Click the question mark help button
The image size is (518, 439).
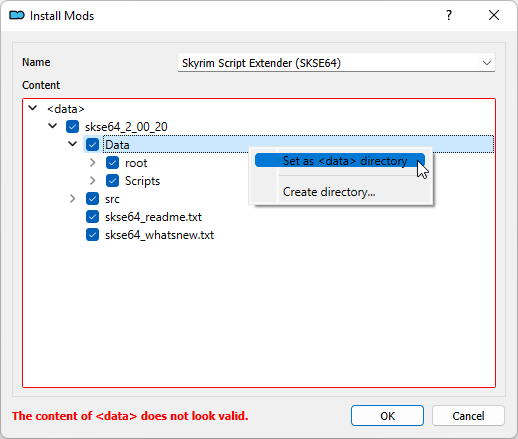coord(449,15)
